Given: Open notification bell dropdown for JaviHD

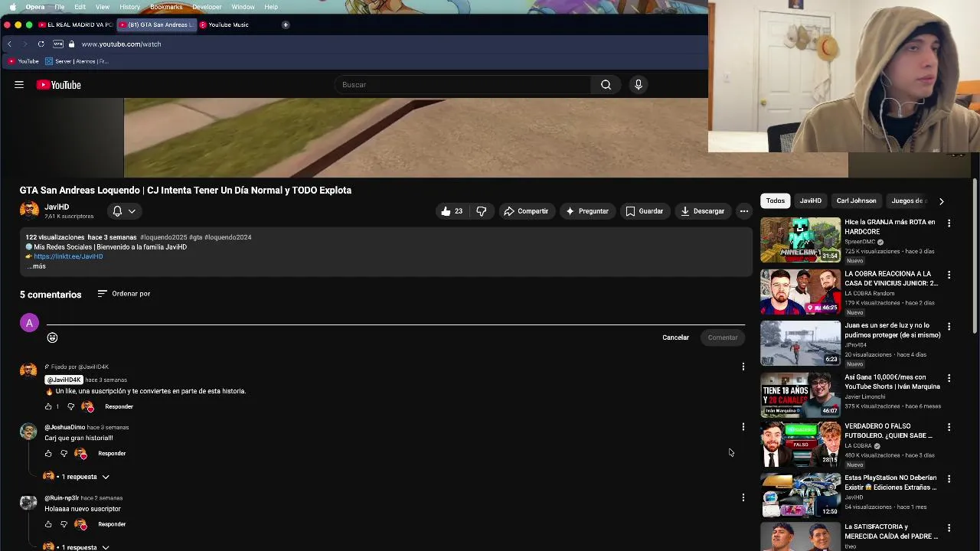Looking at the screenshot, I should 124,211.
